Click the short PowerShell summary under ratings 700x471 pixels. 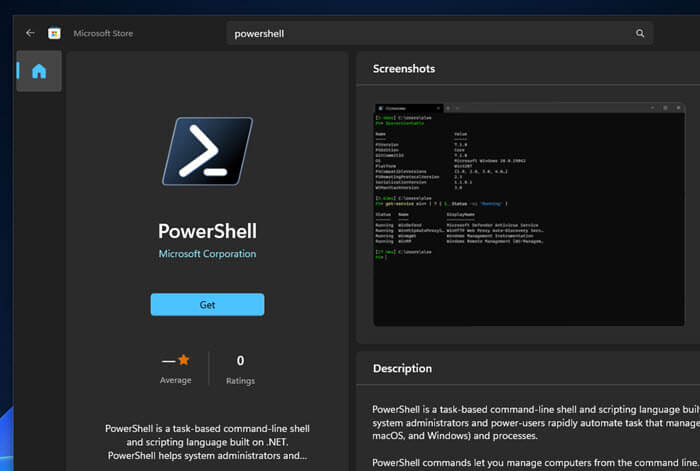tap(208, 442)
